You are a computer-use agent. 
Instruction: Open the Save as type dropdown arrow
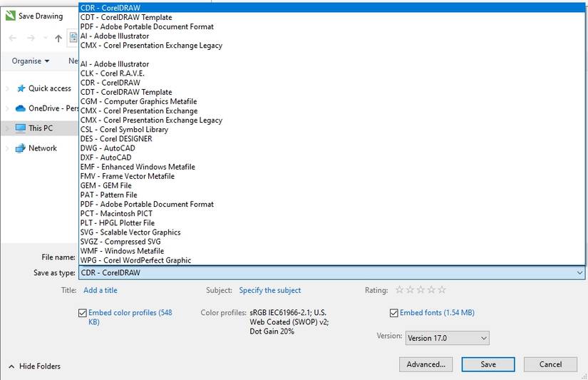tap(579, 273)
